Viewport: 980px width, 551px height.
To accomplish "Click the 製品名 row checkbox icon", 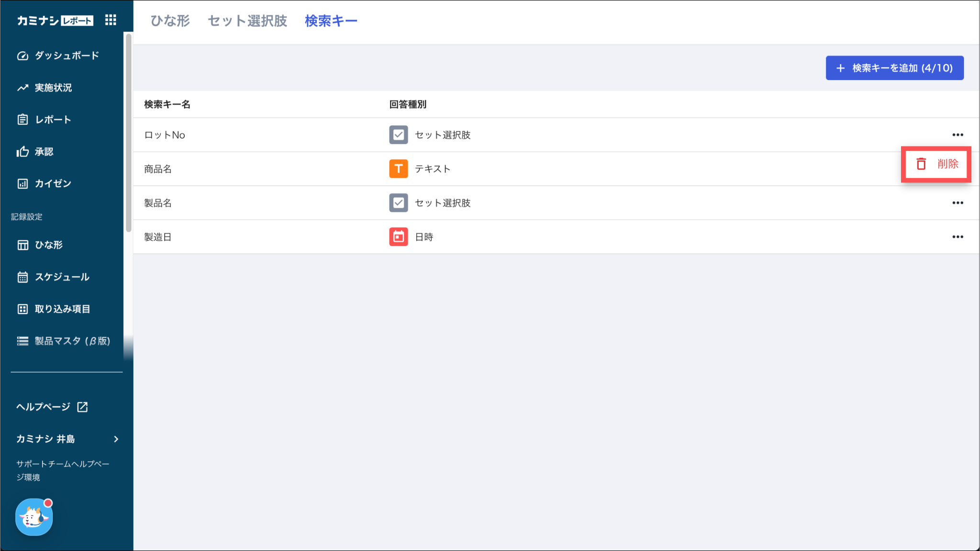I will point(398,203).
